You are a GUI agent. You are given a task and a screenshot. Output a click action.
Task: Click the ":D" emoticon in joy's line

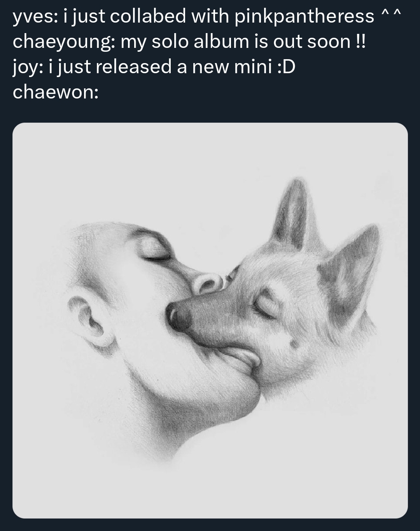point(287,67)
